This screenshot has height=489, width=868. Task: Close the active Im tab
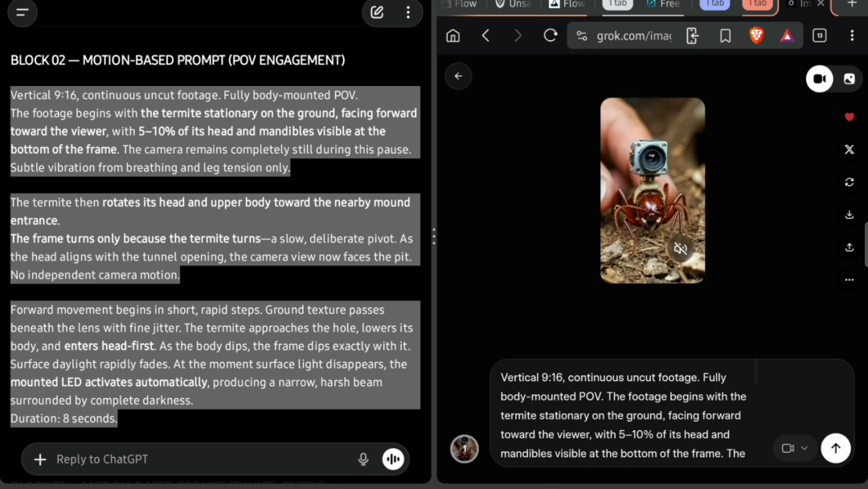point(821,4)
